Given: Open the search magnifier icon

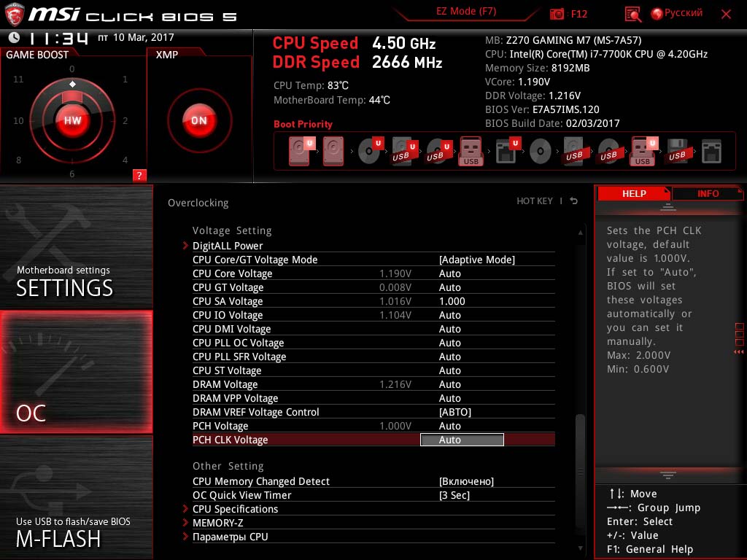Looking at the screenshot, I should 632,15.
